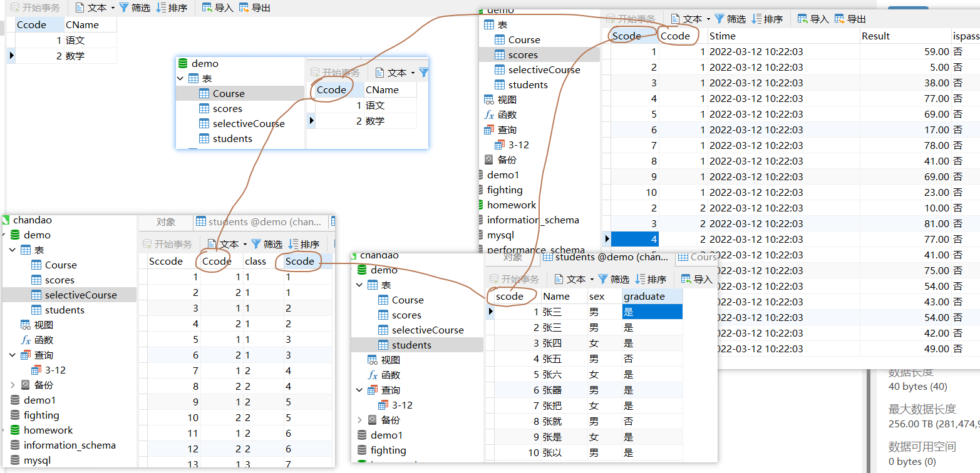Click 排序 sort above the Sccode grid
The width and height of the screenshot is (980, 473).
click(304, 245)
